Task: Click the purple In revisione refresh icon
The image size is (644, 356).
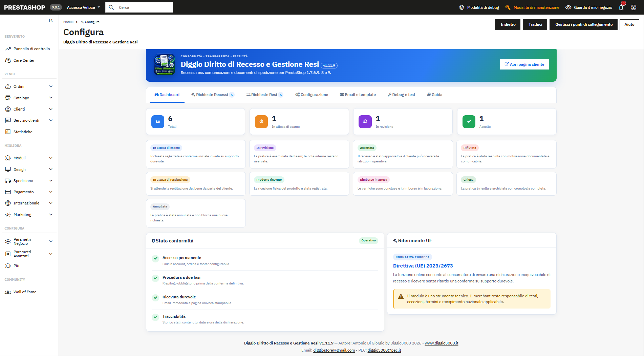Action: click(365, 121)
